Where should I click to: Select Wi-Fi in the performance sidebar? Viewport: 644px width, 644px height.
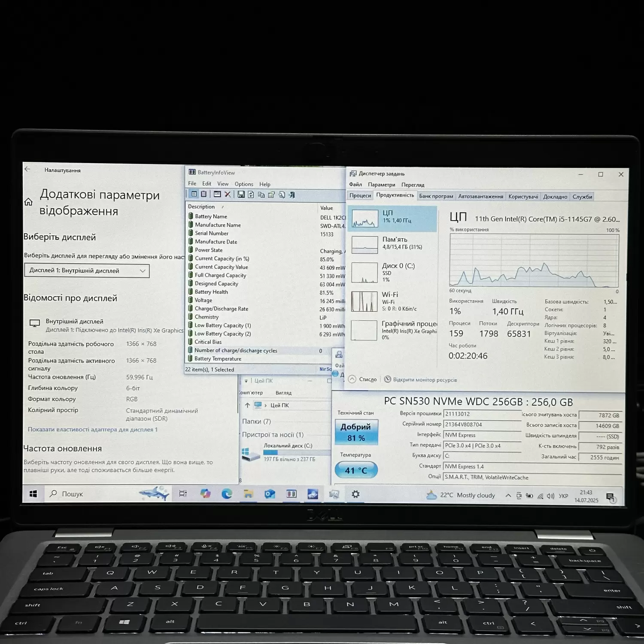point(392,301)
